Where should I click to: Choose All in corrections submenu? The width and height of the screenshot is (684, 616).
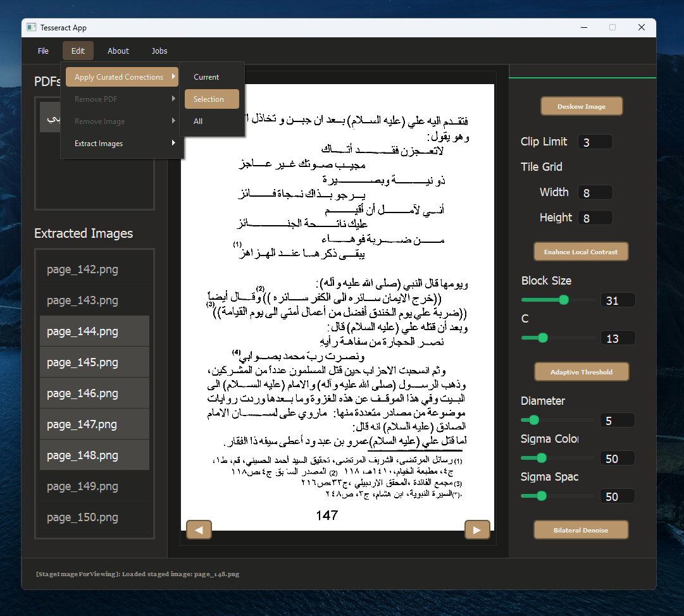pyautogui.click(x=212, y=121)
